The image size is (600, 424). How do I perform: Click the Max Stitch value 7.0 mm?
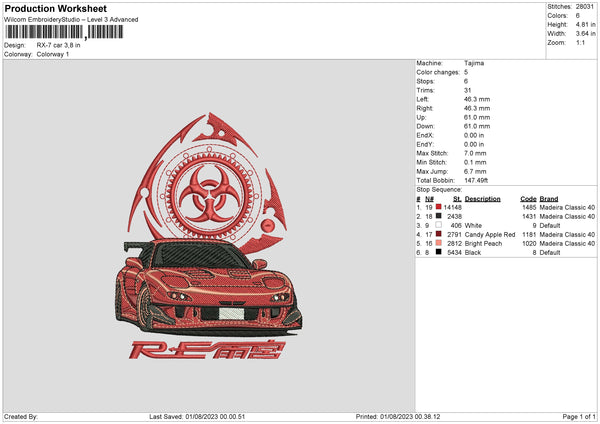tap(475, 153)
